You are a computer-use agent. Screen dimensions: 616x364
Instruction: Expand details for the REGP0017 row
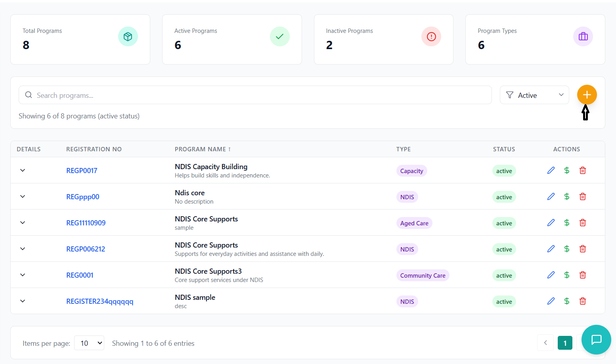pos(23,170)
